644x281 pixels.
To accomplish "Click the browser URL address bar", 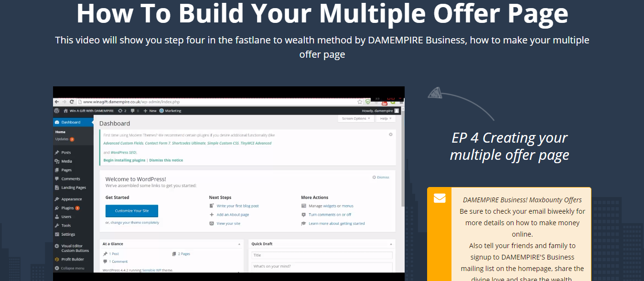I will click(x=215, y=102).
